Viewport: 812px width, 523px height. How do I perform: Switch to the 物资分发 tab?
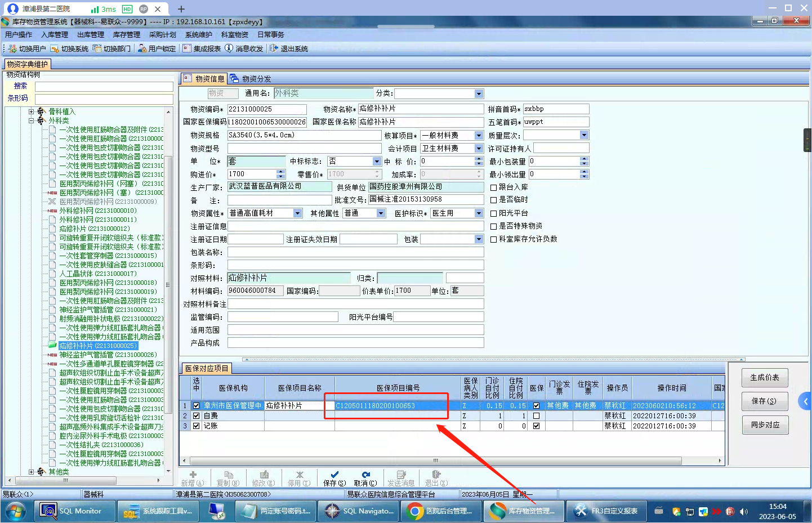[x=251, y=79]
